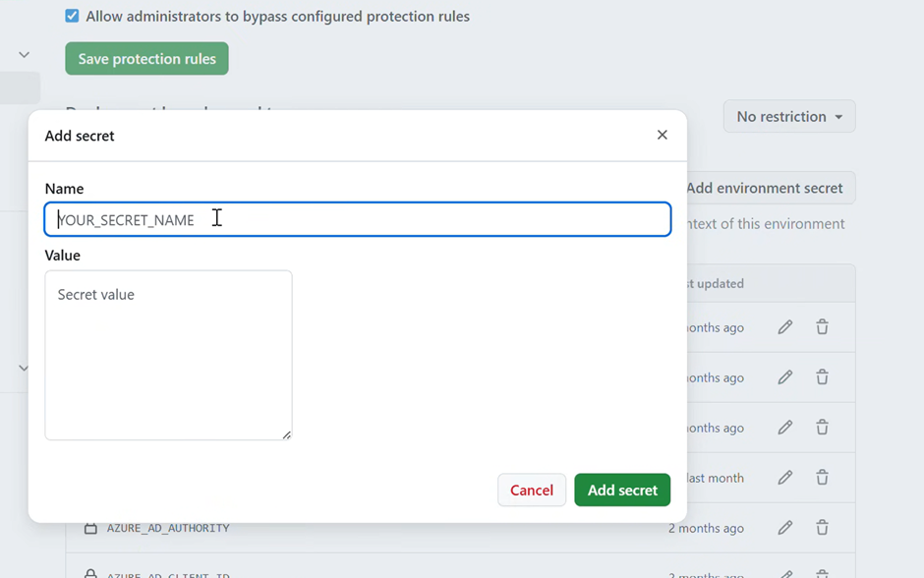Open the No restriction dropdown
This screenshot has height=578, width=924.
click(789, 117)
